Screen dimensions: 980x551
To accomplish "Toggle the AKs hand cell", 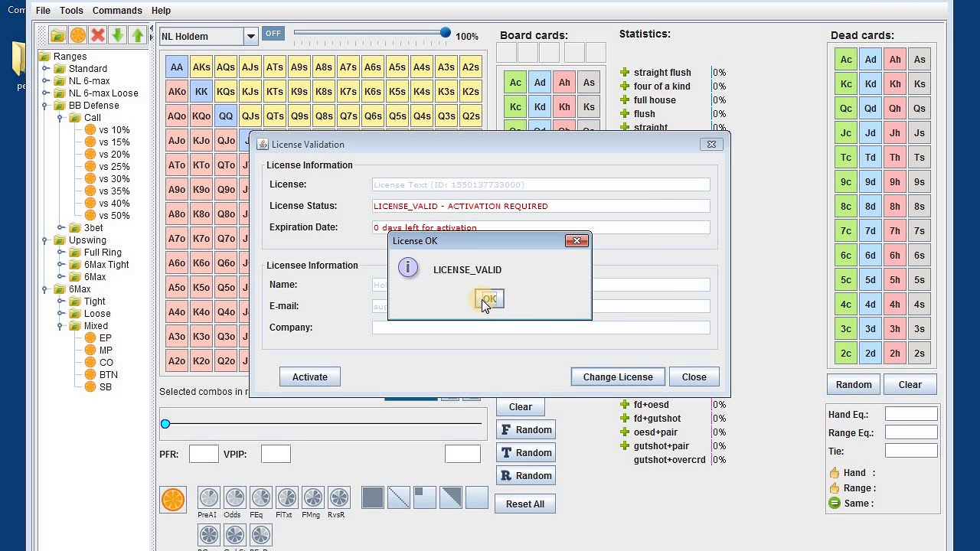I will click(x=201, y=67).
